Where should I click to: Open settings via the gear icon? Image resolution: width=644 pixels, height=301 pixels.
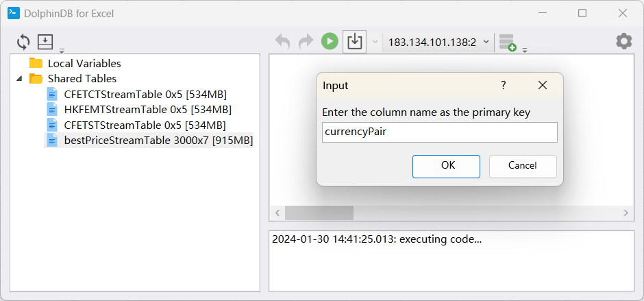[623, 42]
